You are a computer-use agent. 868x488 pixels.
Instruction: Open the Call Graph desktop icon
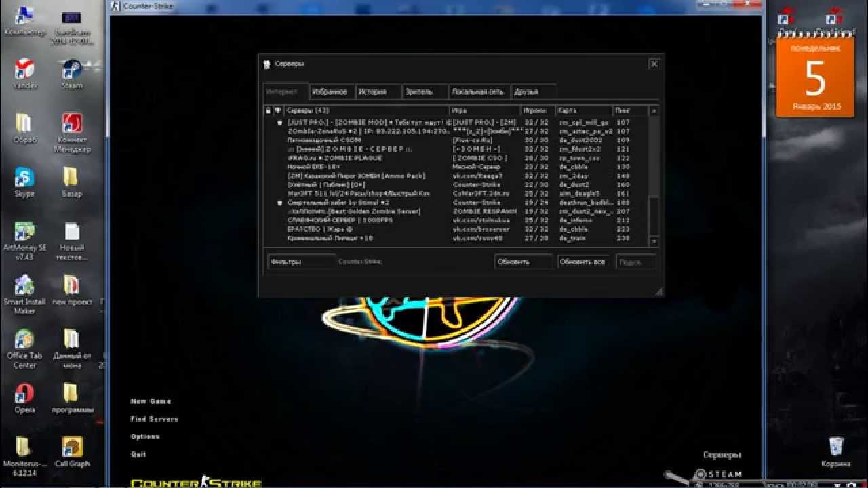pos(73,452)
